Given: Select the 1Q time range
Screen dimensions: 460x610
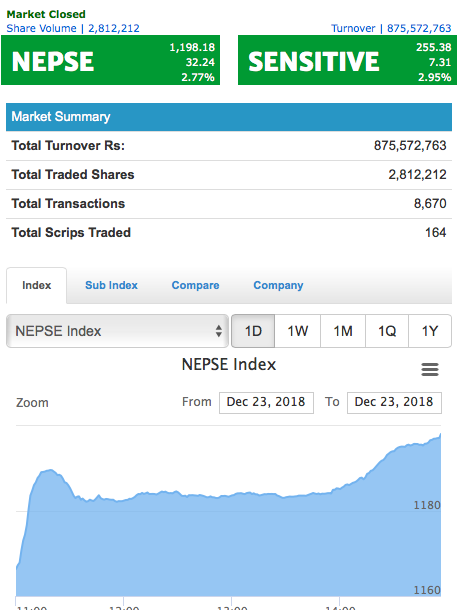Looking at the screenshot, I should click(x=387, y=331).
